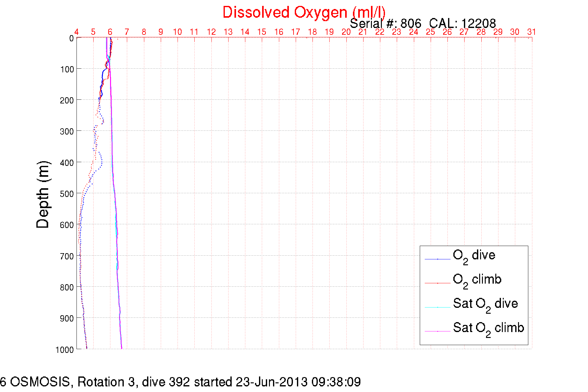Click the depth tick label '400'
Image resolution: width=588 pixels, height=392 pixels.
tap(67, 163)
